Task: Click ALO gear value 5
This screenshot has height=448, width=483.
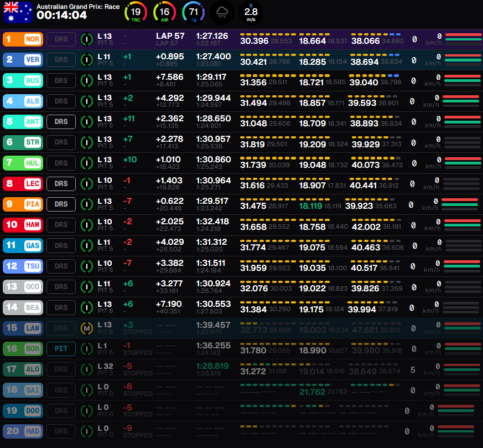Action: pos(413,370)
